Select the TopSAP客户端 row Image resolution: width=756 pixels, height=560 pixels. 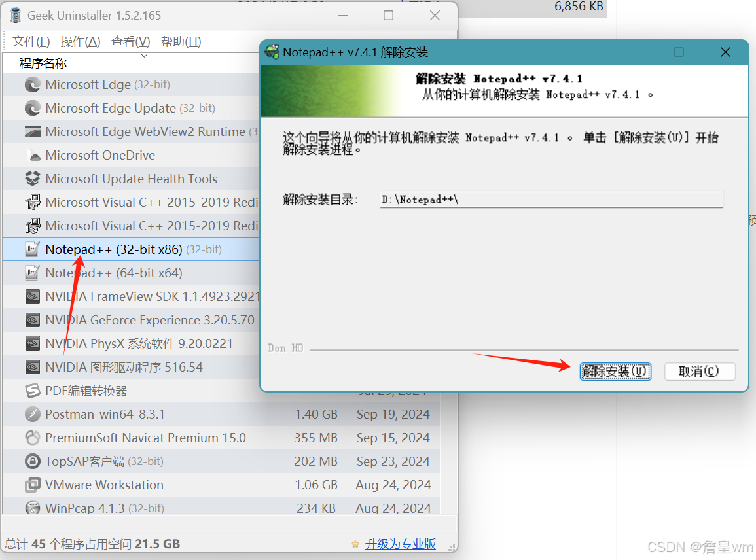(221, 461)
